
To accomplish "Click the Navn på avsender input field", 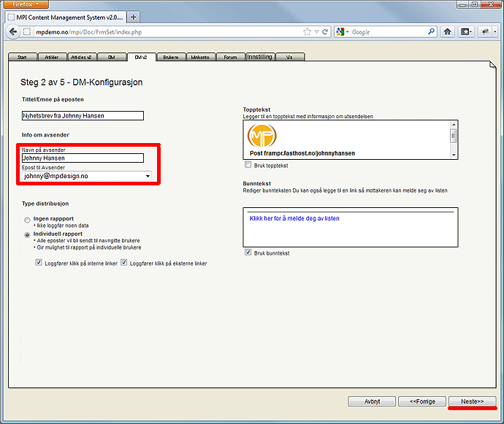I will 83,158.
